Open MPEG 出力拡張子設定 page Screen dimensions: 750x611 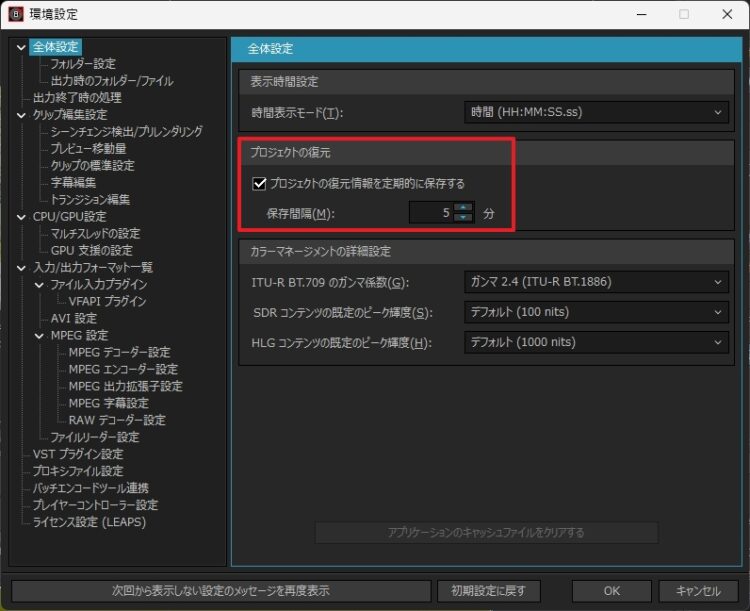[x=125, y=387]
